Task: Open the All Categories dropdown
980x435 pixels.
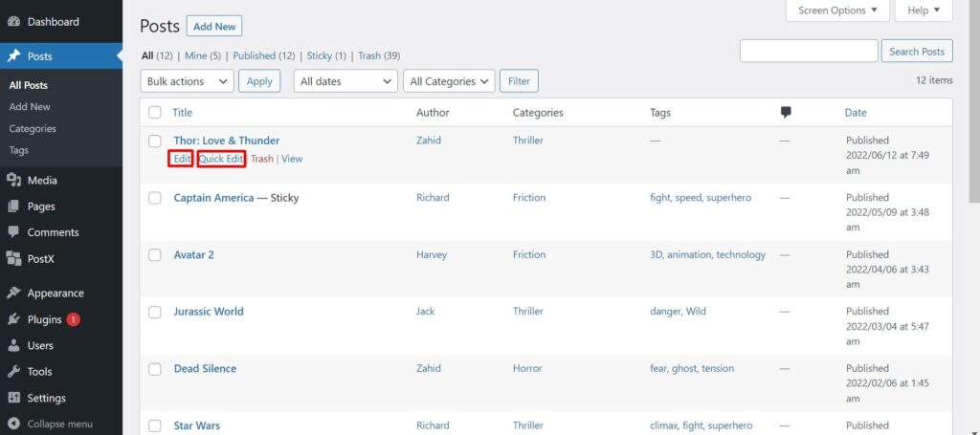Action: (x=449, y=81)
